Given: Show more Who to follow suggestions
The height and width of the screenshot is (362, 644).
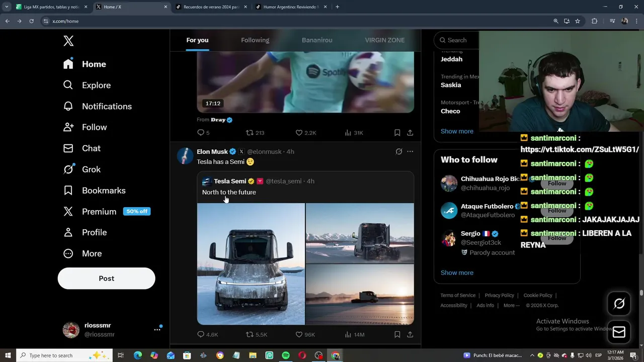Looking at the screenshot, I should click(457, 273).
